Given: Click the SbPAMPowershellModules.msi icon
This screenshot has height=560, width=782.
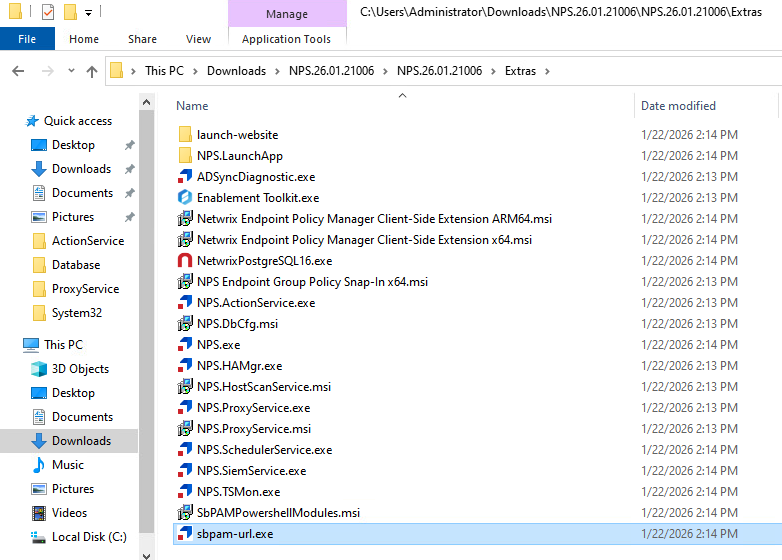Looking at the screenshot, I should click(185, 513).
